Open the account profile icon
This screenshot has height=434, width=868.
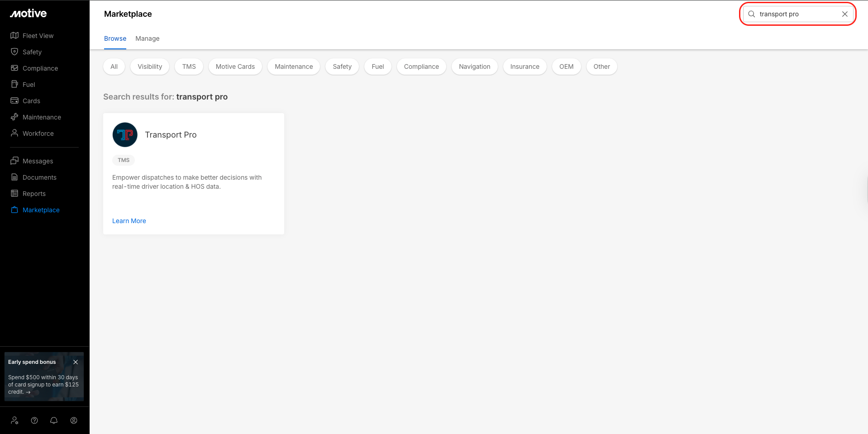point(74,420)
